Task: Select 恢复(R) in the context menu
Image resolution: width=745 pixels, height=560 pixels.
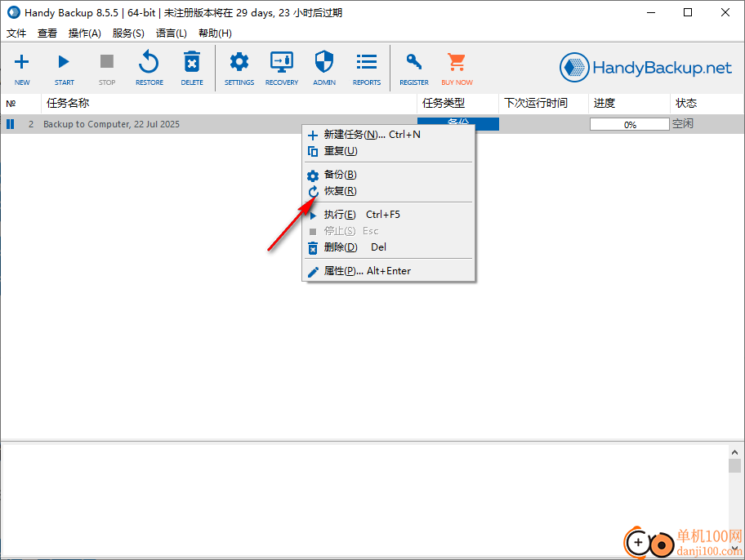Action: click(x=389, y=191)
